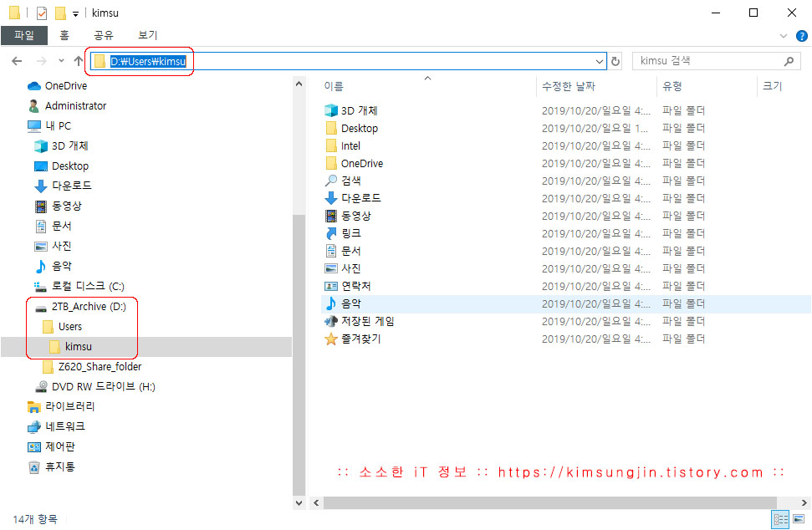Image resolution: width=812 pixels, height=530 pixels.
Task: Sort by 수정한 날짜 column header
Action: click(x=569, y=86)
